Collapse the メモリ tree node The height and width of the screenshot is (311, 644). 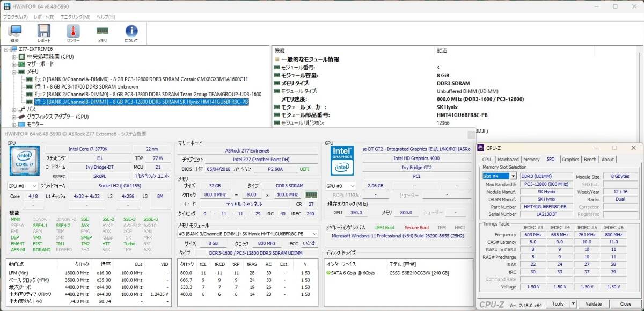point(14,71)
